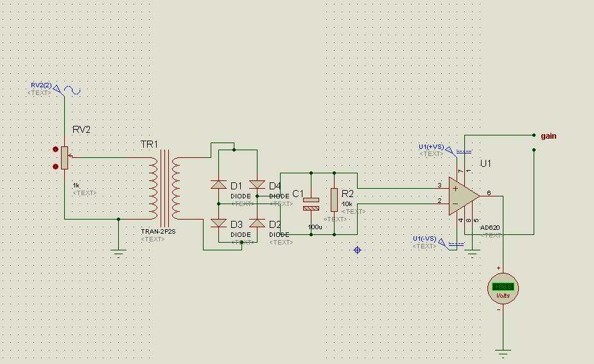Viewport: 594px width, 364px height.
Task: Select resistor R2 symbol
Action: 334,200
